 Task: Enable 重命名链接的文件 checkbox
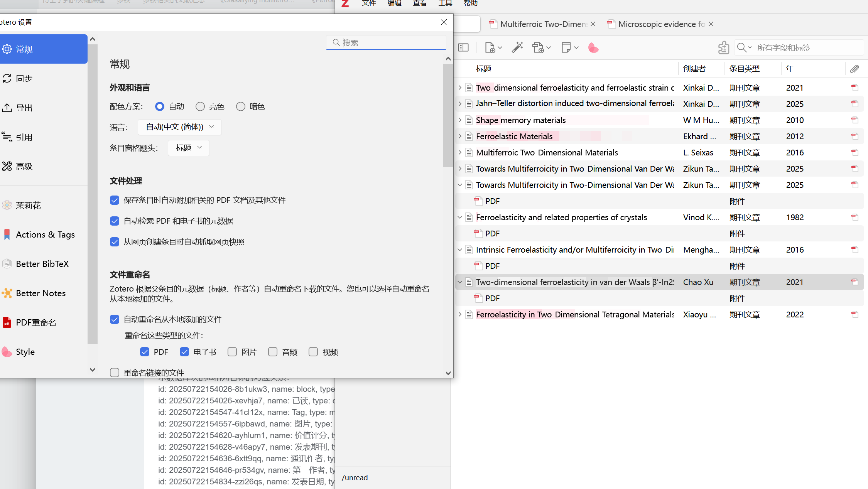(115, 373)
